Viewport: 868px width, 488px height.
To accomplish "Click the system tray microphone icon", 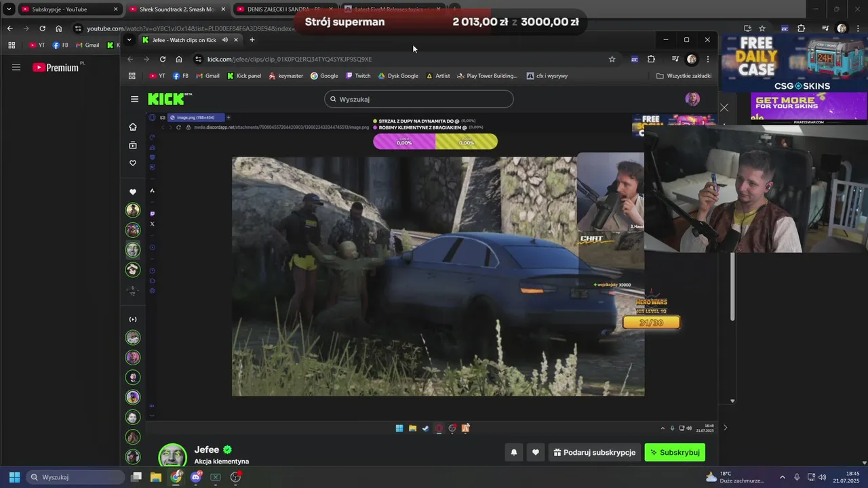I will coord(797,477).
